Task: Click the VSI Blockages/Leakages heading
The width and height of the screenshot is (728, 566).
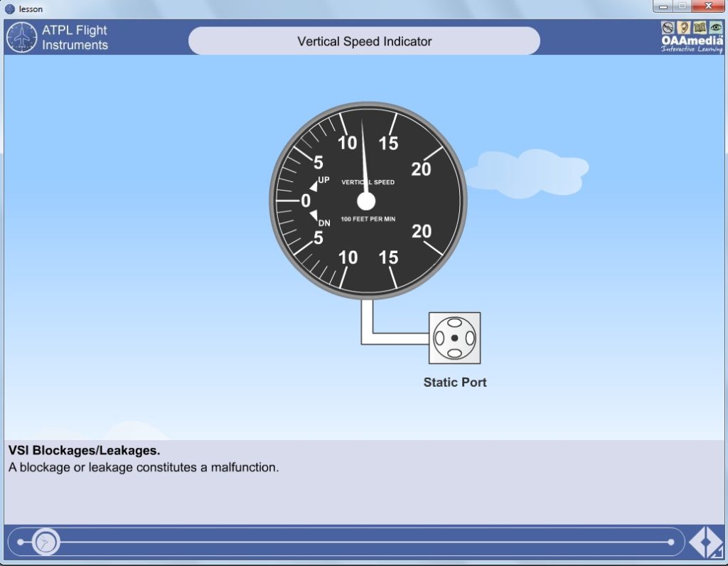Action: tap(84, 450)
